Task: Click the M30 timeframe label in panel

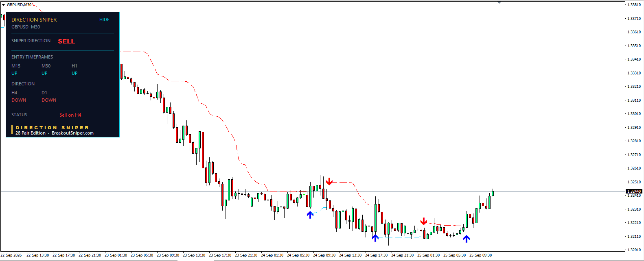Action: [46, 66]
